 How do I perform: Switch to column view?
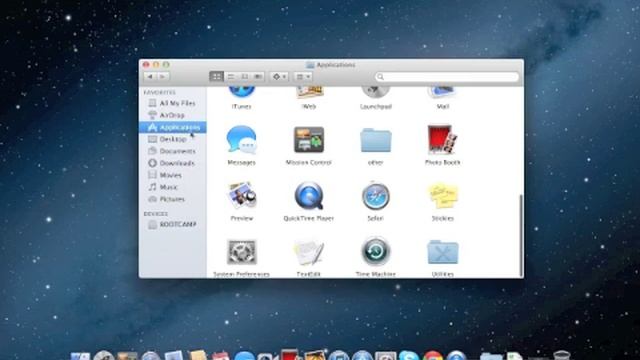(244, 76)
